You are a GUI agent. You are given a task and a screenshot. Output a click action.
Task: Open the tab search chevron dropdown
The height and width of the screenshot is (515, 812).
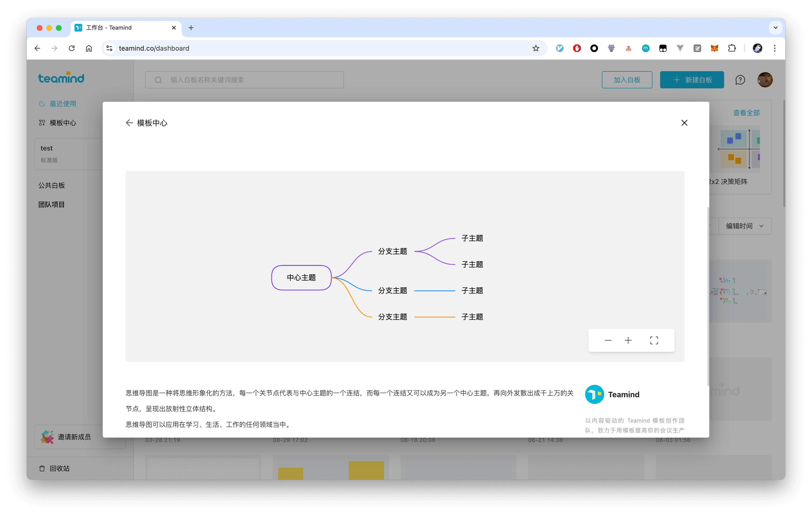pyautogui.click(x=775, y=28)
